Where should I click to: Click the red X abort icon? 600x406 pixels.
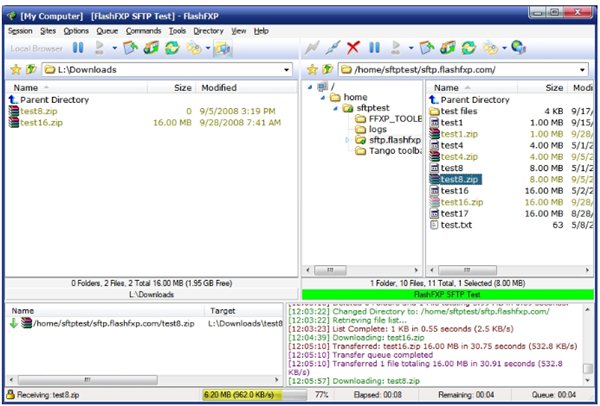click(x=352, y=47)
